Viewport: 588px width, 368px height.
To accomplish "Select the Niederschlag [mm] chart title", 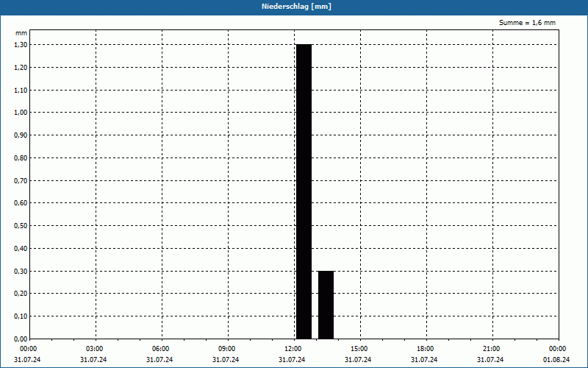I will tap(296, 7).
